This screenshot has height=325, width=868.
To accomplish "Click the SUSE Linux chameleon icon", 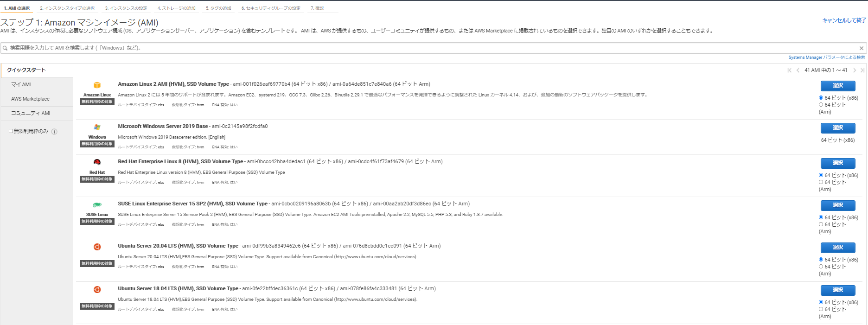I will coord(97,204).
